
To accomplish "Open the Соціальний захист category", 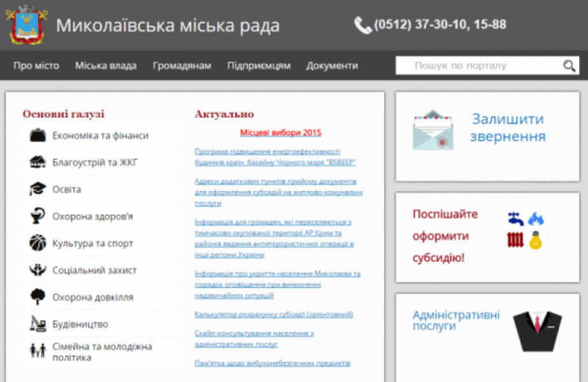I will 94,271.
